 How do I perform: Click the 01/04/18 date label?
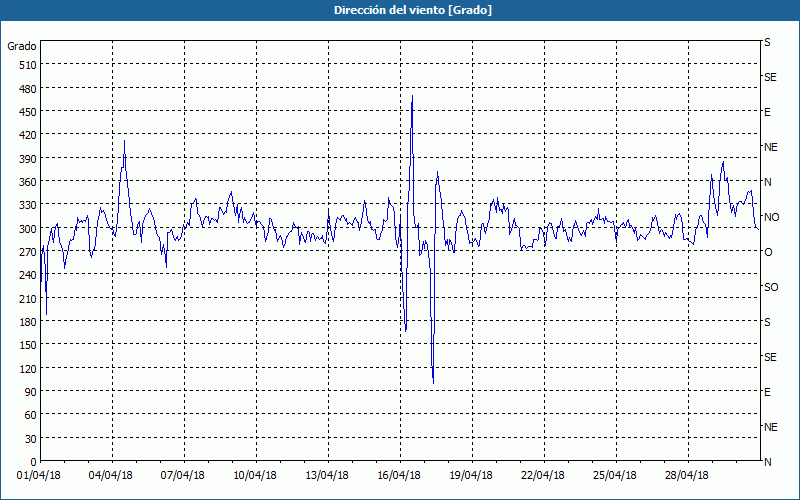(x=38, y=476)
